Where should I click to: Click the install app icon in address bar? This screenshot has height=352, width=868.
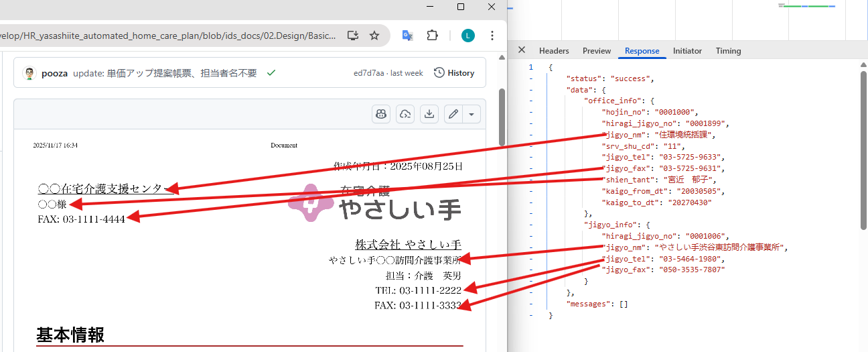(x=353, y=36)
